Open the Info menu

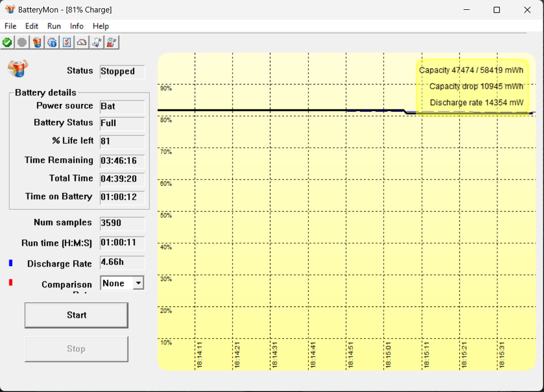click(x=77, y=26)
